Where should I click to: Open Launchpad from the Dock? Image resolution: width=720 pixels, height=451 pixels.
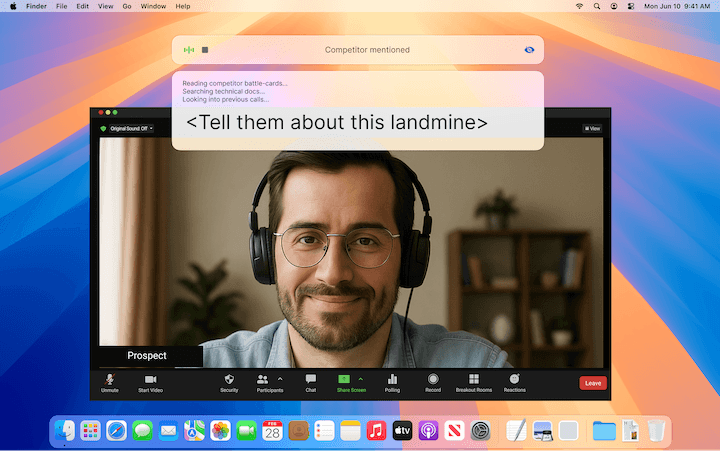[x=90, y=431]
